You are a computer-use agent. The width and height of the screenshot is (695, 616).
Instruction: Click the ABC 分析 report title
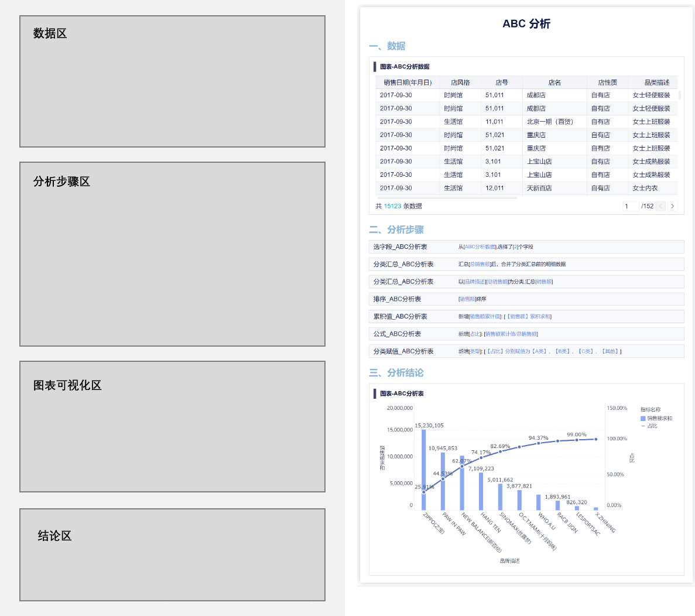526,23
